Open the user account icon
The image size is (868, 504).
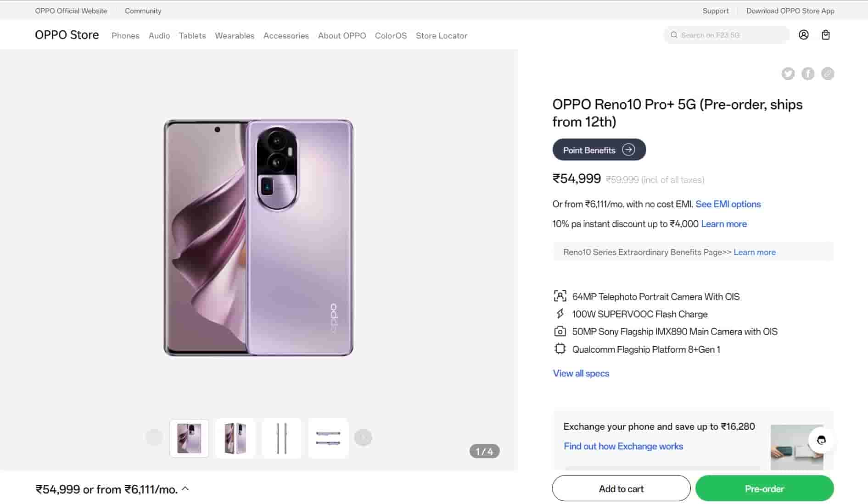(x=803, y=35)
